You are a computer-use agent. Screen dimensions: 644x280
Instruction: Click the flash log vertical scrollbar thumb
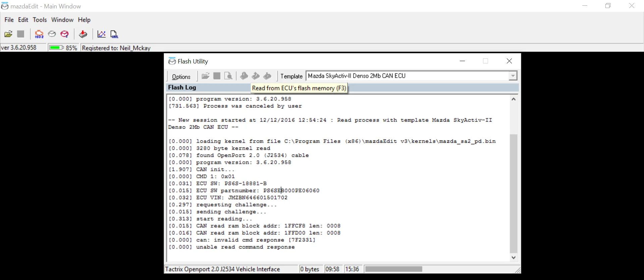(x=514, y=193)
